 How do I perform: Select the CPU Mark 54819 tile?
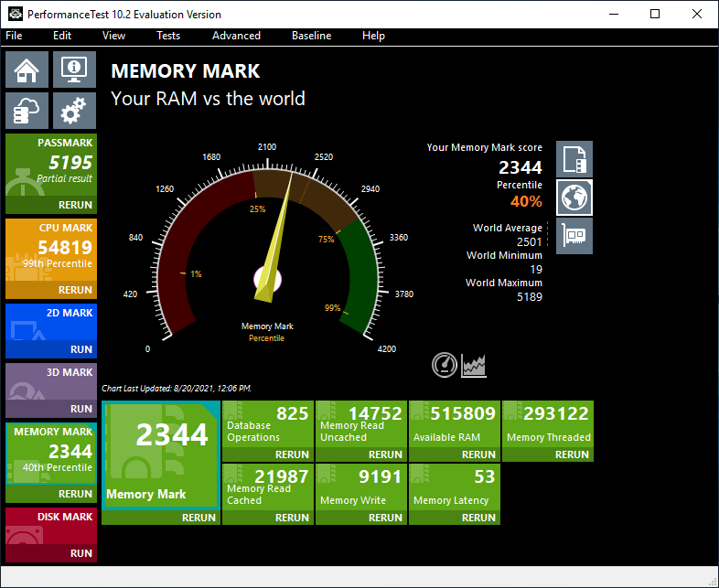click(51, 251)
